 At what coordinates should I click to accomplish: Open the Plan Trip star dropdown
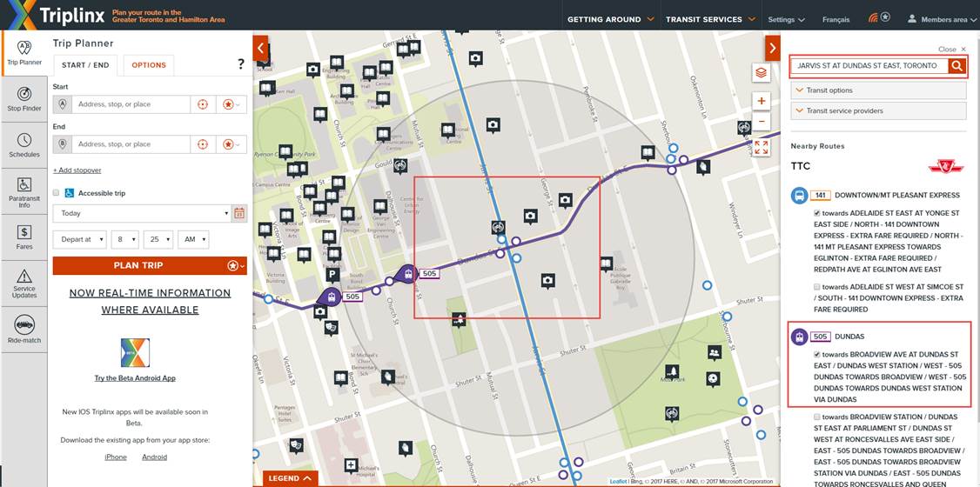[x=236, y=266]
